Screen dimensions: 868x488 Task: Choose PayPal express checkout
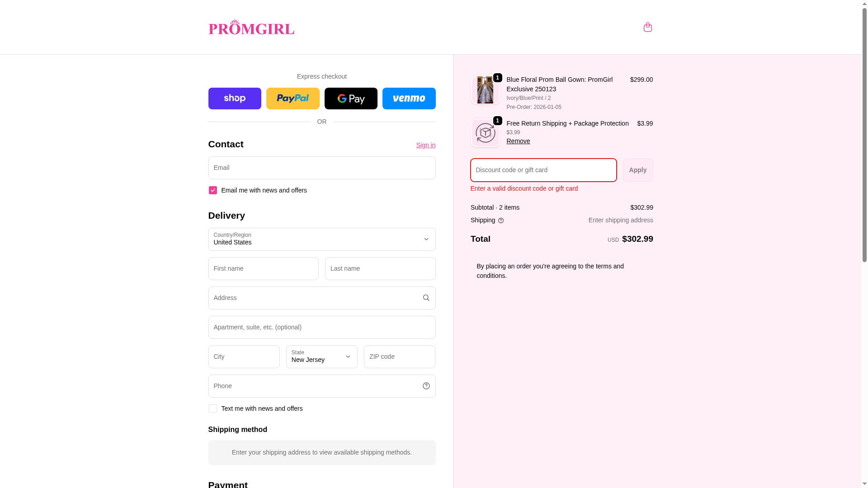point(292,99)
